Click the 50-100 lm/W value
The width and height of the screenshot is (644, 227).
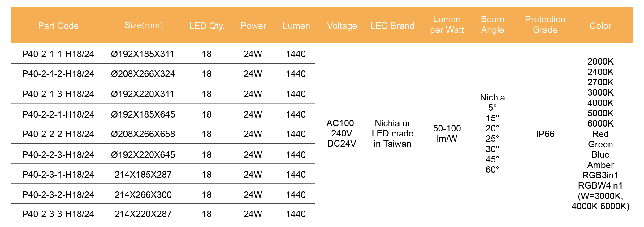pos(447,133)
